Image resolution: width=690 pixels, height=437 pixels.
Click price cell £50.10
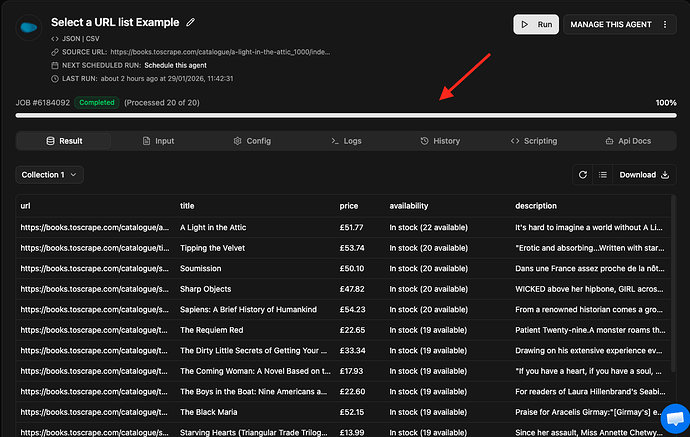point(352,268)
